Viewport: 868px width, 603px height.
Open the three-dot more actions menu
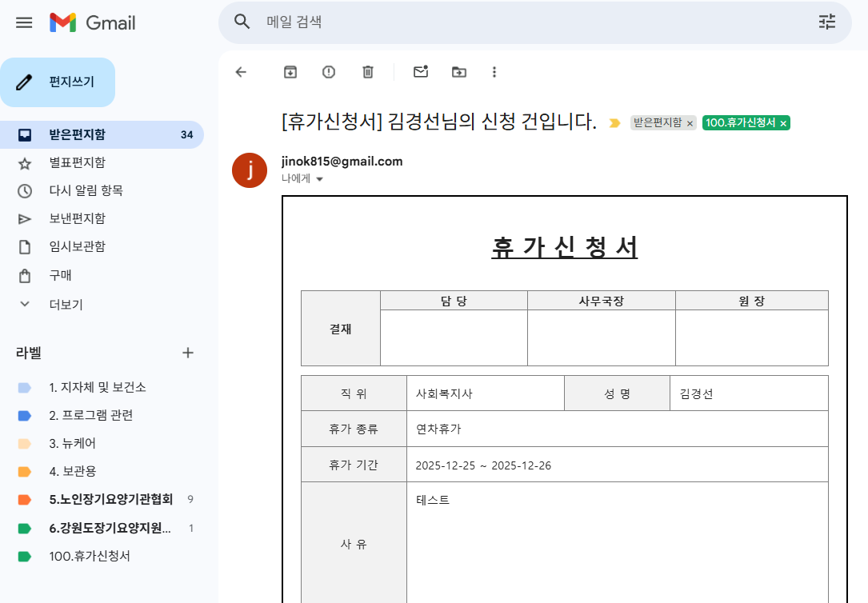(494, 72)
